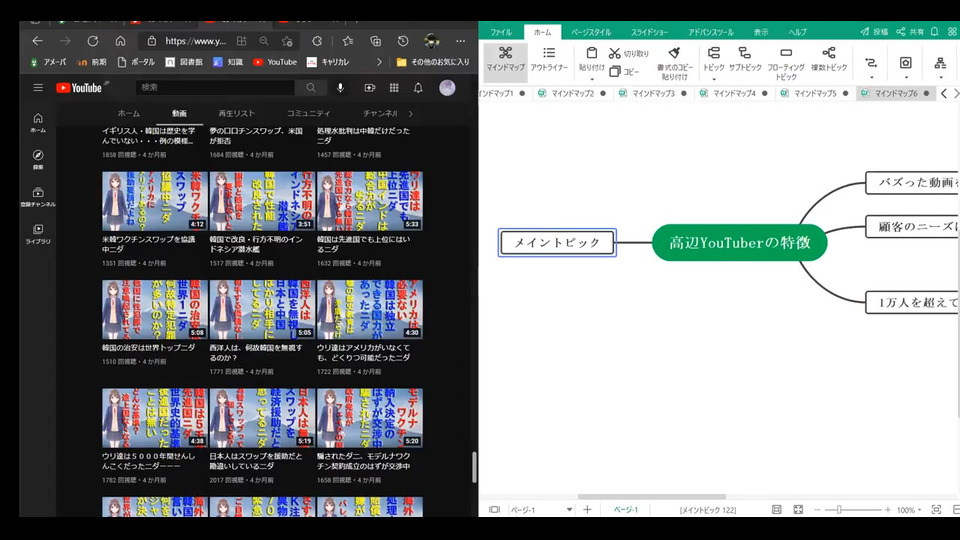
Task: Expand the dropdown under the relationship line icon
Action: (x=871, y=78)
